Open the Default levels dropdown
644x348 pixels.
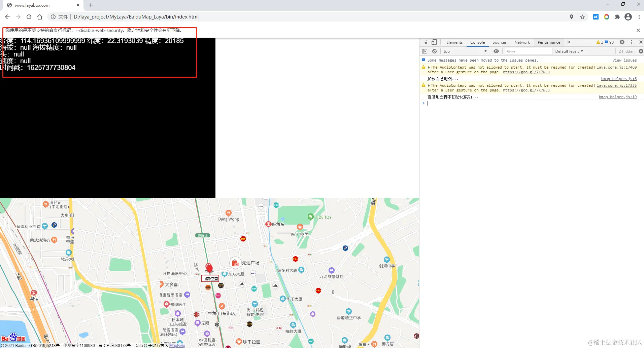569,51
